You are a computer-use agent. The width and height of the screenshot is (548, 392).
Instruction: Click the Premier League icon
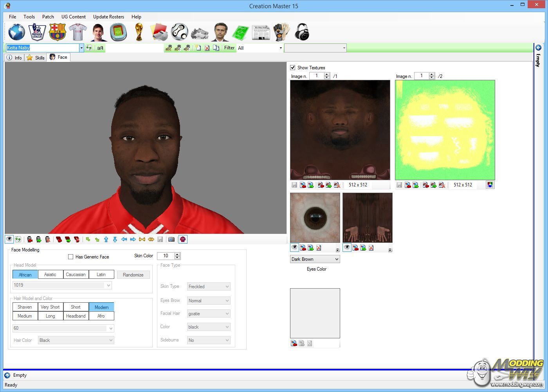tap(37, 32)
